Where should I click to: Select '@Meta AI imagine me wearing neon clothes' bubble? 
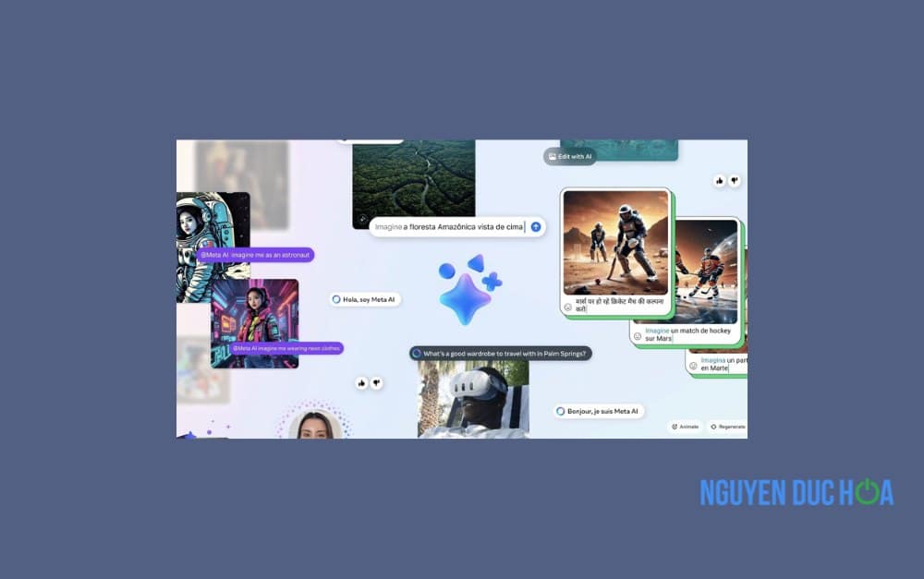pos(286,348)
